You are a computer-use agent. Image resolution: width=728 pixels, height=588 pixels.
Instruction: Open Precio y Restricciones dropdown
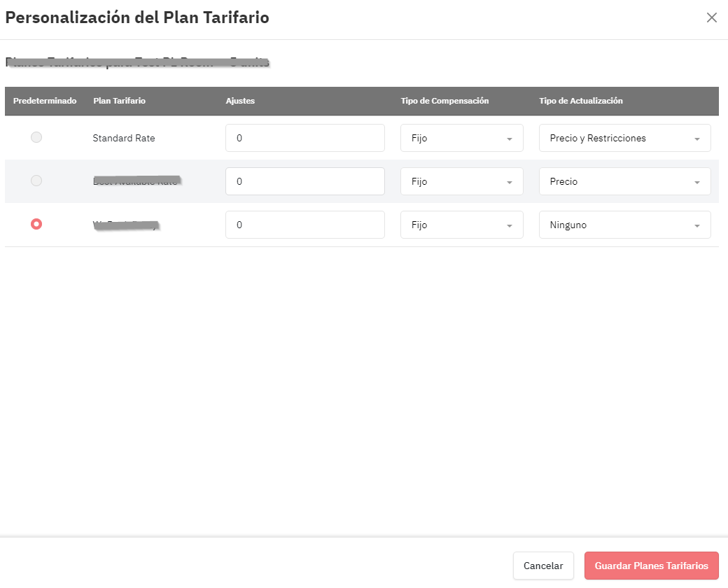625,138
